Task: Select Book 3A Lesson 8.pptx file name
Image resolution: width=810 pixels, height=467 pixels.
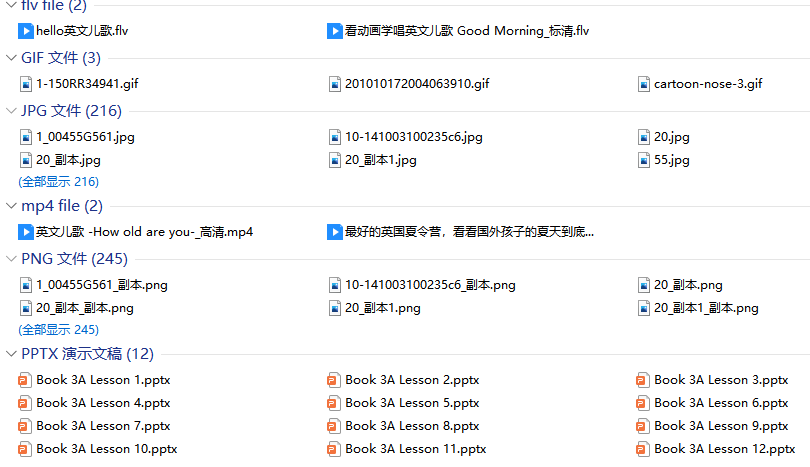Action: pos(412,426)
